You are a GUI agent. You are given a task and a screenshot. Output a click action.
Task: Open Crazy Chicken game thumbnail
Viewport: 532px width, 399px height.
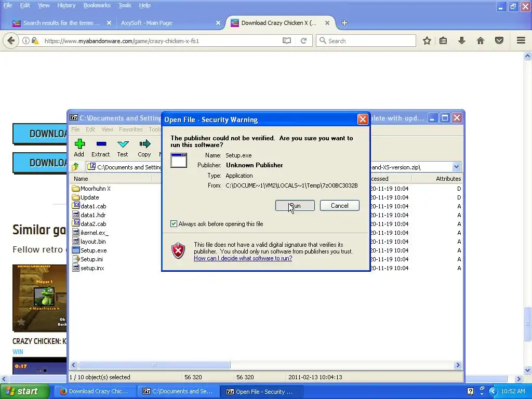point(39,298)
